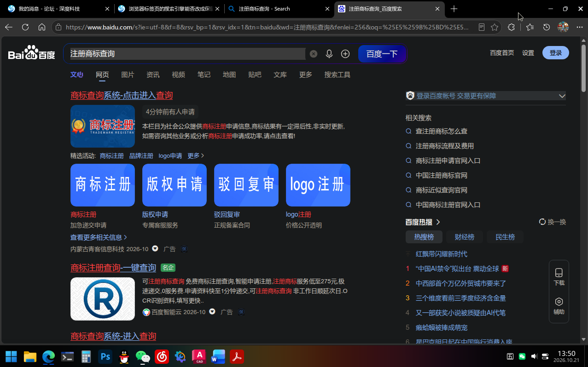Refresh hot list with 换一换

pyautogui.click(x=553, y=222)
